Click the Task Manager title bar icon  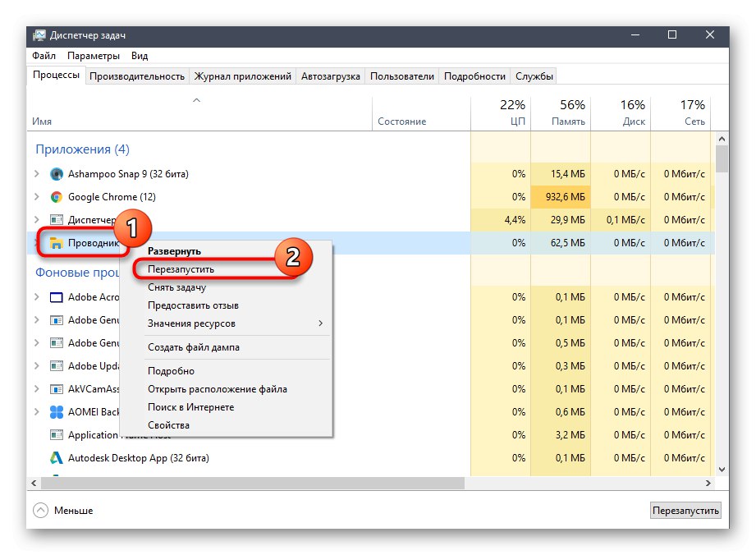[x=39, y=35]
